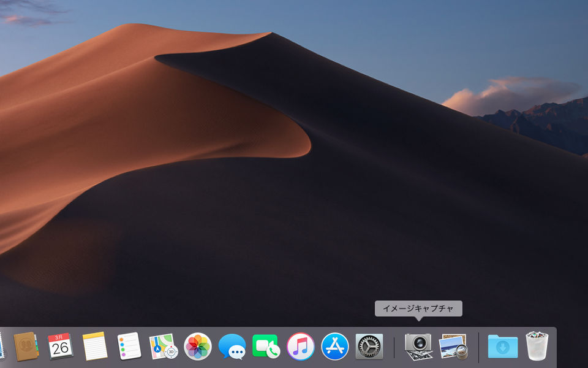Viewport: 588px width, 368px height.
Task: Start FaceTime from the Dock
Action: pyautogui.click(x=266, y=346)
